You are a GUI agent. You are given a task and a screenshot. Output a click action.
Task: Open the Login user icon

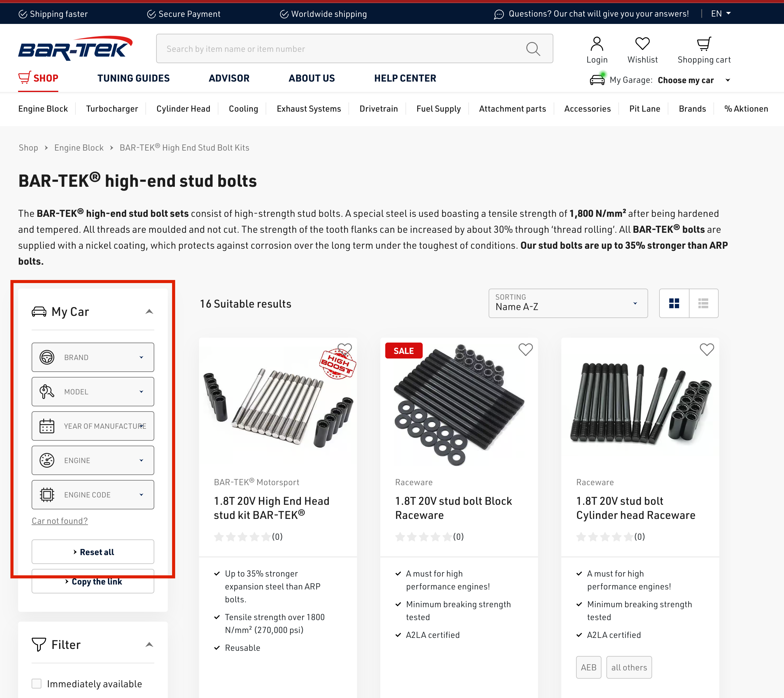point(597,44)
